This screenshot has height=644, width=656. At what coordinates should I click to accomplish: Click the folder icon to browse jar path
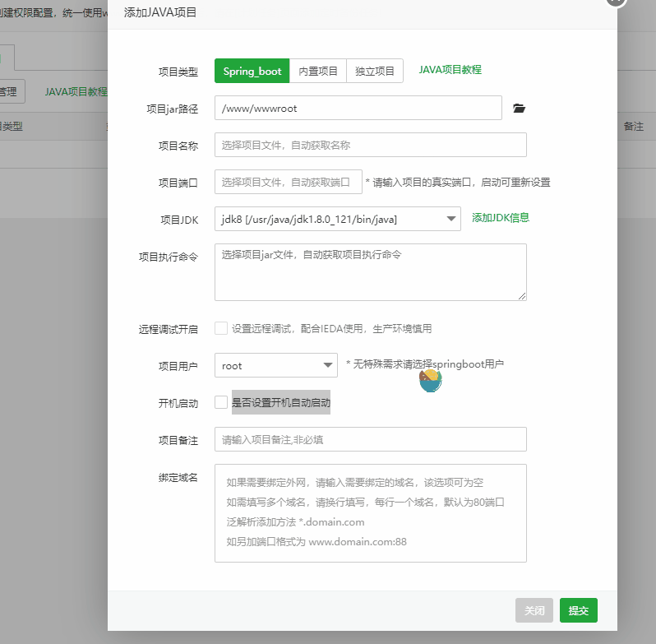519,109
